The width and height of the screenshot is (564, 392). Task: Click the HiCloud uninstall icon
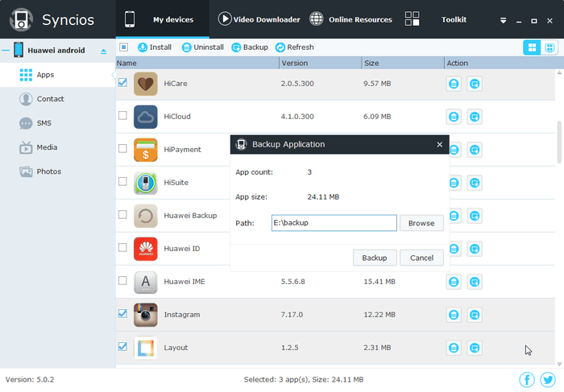[x=454, y=117]
